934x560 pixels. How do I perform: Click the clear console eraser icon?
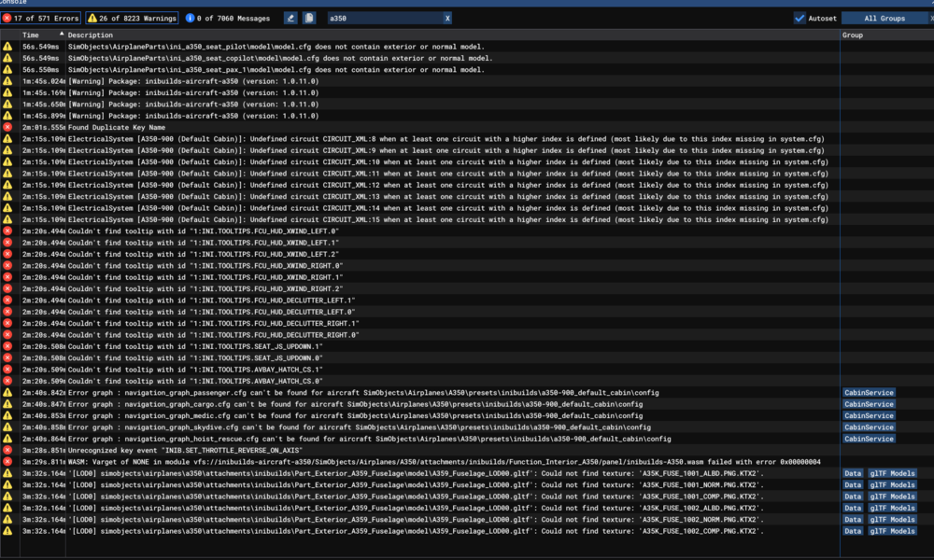coord(290,18)
